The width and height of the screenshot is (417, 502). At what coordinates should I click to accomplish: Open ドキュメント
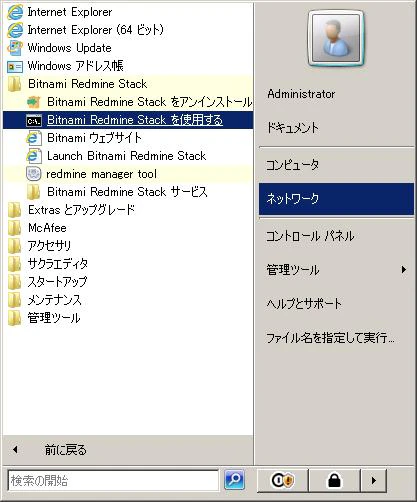tap(292, 128)
